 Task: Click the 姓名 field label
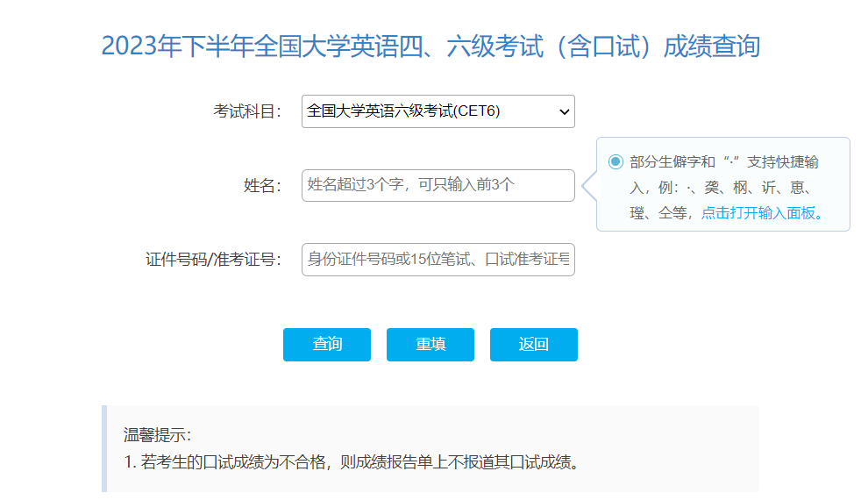point(261,185)
